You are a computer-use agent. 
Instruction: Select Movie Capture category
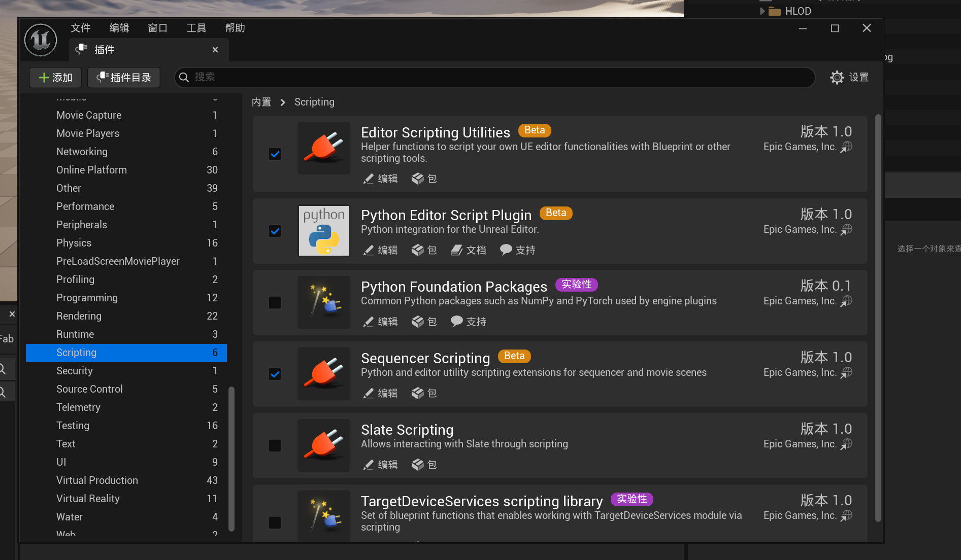pos(126,115)
